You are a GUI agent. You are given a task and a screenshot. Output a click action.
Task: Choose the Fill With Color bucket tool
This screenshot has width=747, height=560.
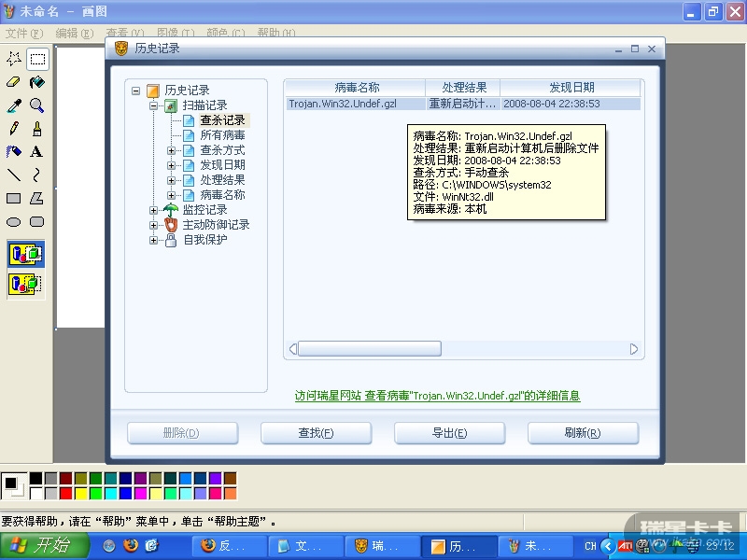pyautogui.click(x=37, y=82)
